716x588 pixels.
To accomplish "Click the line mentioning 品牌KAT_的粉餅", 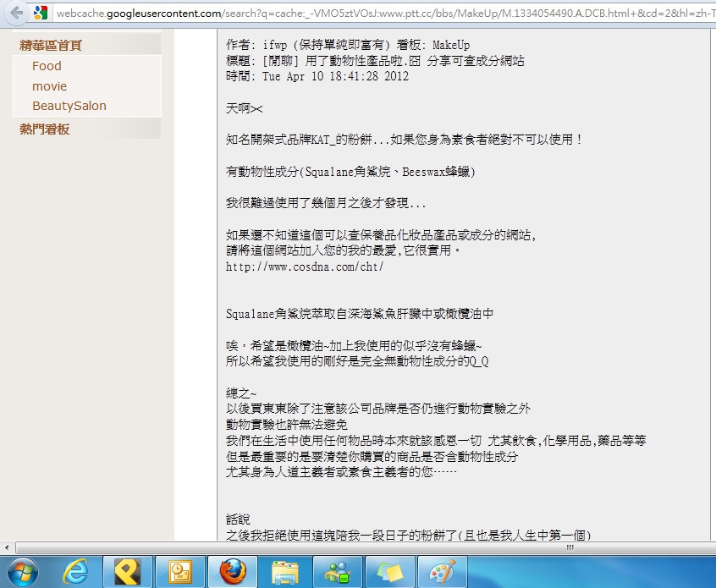I will (x=404, y=140).
